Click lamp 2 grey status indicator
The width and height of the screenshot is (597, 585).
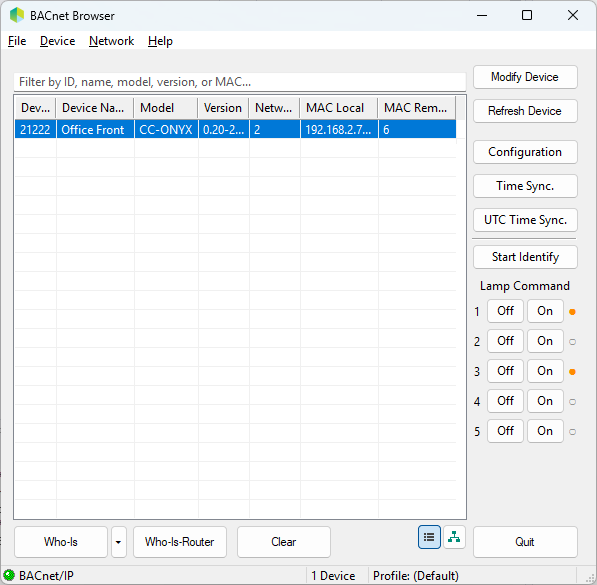572,342
